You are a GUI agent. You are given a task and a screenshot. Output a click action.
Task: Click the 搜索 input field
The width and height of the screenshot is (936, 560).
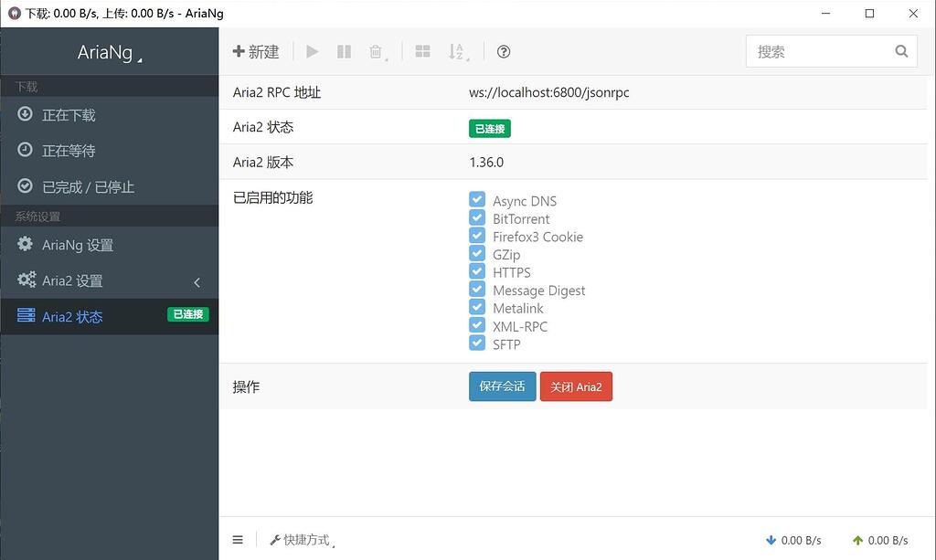point(818,52)
